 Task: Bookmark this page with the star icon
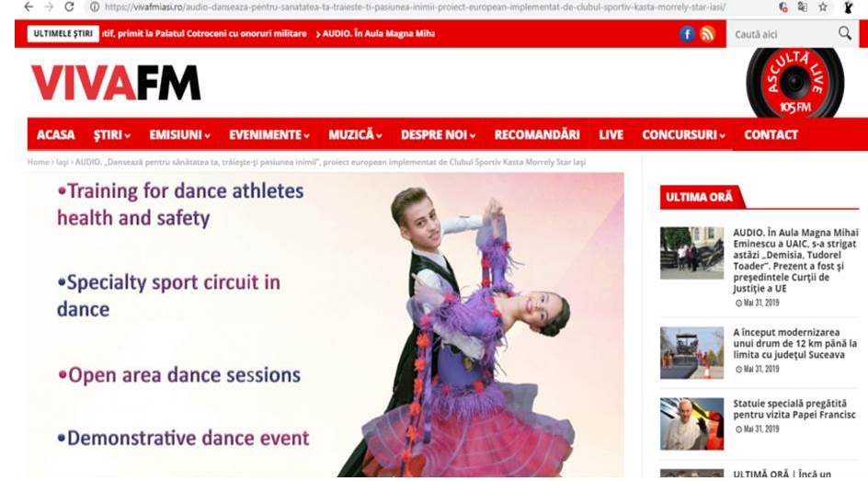tap(823, 7)
